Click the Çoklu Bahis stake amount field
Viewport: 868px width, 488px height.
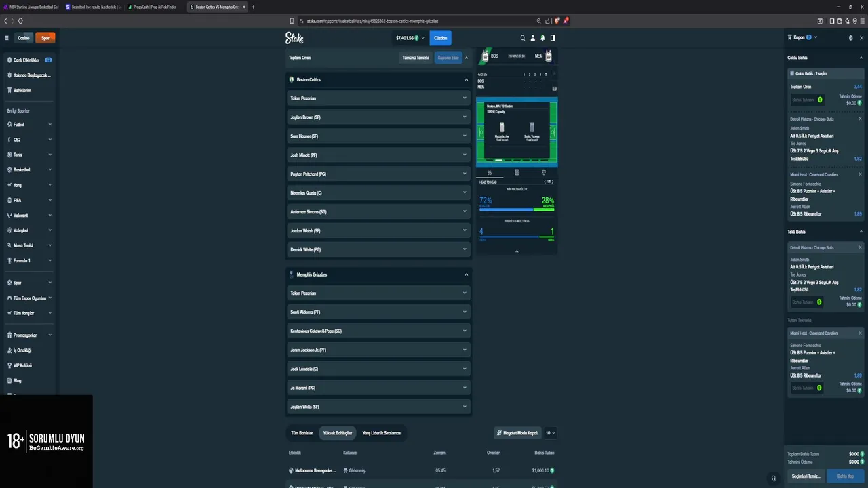[807, 100]
